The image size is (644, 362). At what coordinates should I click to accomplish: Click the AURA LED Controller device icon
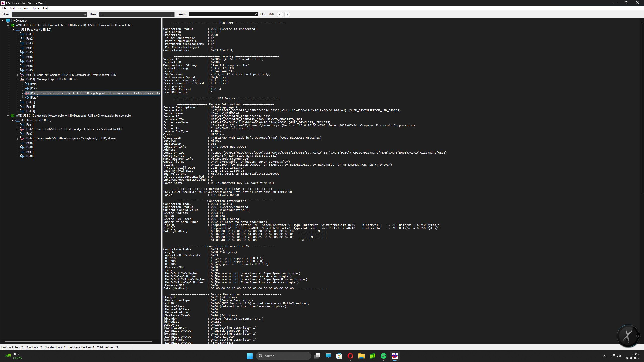(22, 75)
